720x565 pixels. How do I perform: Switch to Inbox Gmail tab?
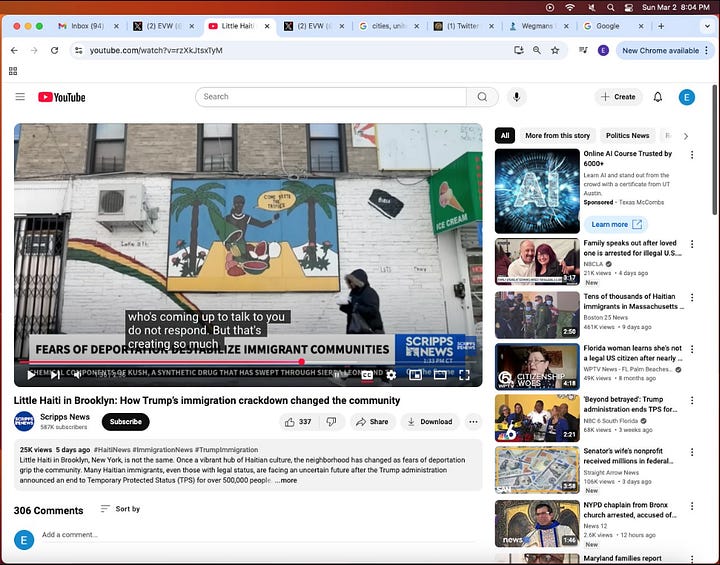[87, 26]
